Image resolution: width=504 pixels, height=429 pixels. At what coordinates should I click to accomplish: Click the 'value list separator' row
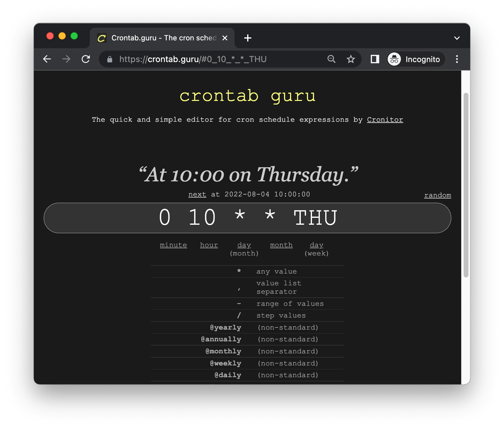click(x=247, y=287)
